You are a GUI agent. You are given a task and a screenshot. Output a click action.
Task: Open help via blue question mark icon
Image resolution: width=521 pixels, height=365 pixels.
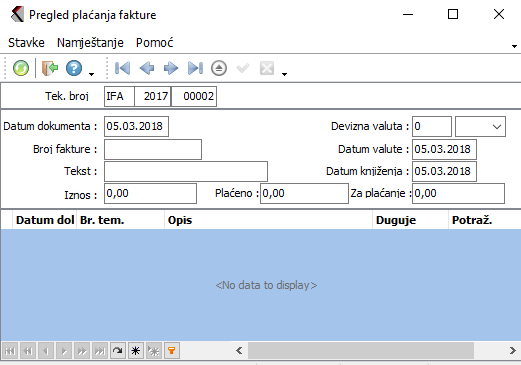(x=74, y=68)
